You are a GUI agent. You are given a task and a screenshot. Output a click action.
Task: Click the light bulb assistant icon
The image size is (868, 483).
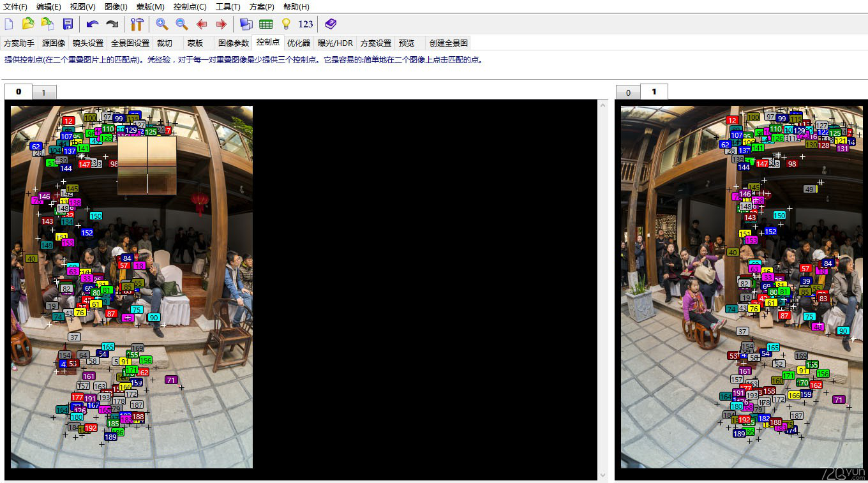pos(286,24)
